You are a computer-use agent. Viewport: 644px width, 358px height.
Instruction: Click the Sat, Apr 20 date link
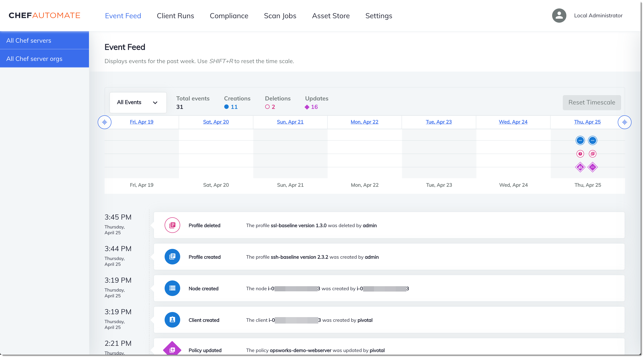pos(216,122)
